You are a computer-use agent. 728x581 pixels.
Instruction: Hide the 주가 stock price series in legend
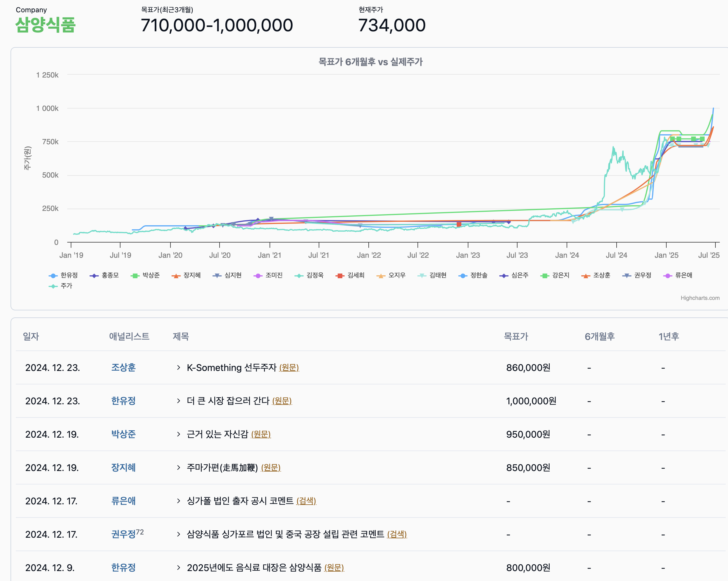coord(61,286)
